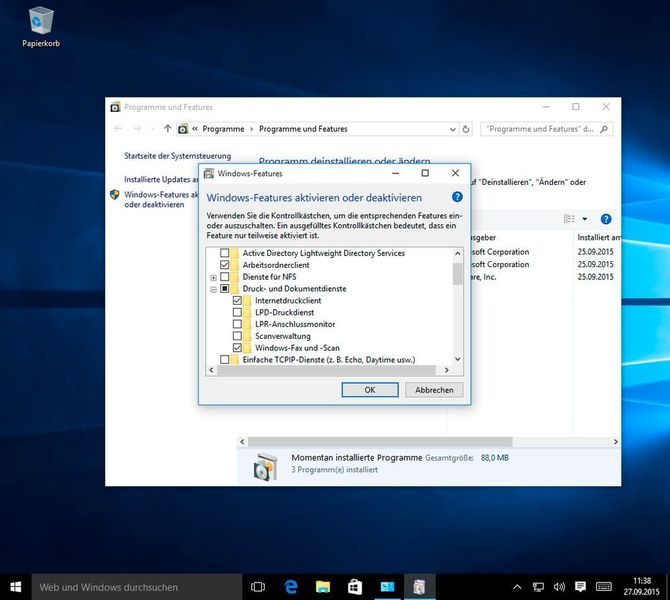Go up one level with the up arrow
670x600 pixels.
[x=168, y=129]
